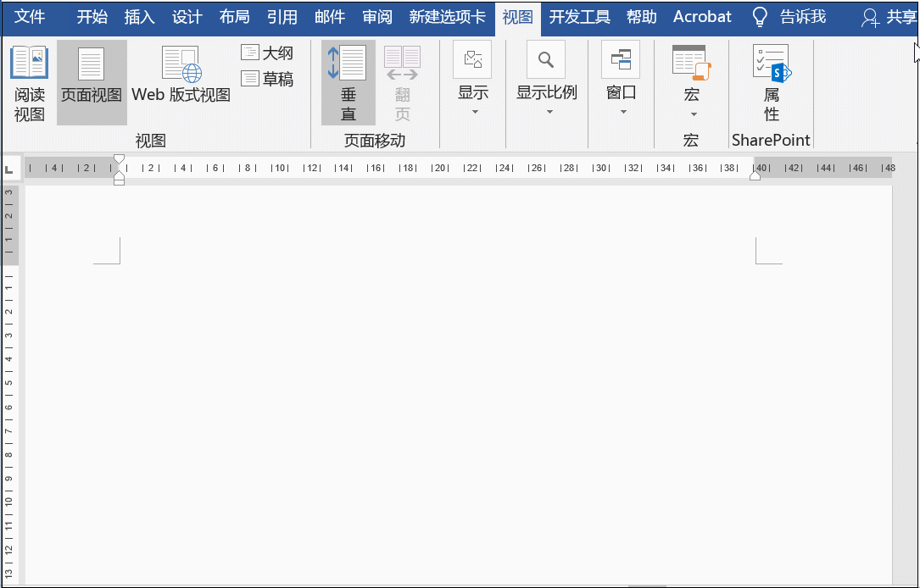Screen dimensions: 920x588
Task: Open the 文件 menu
Action: 31,16
